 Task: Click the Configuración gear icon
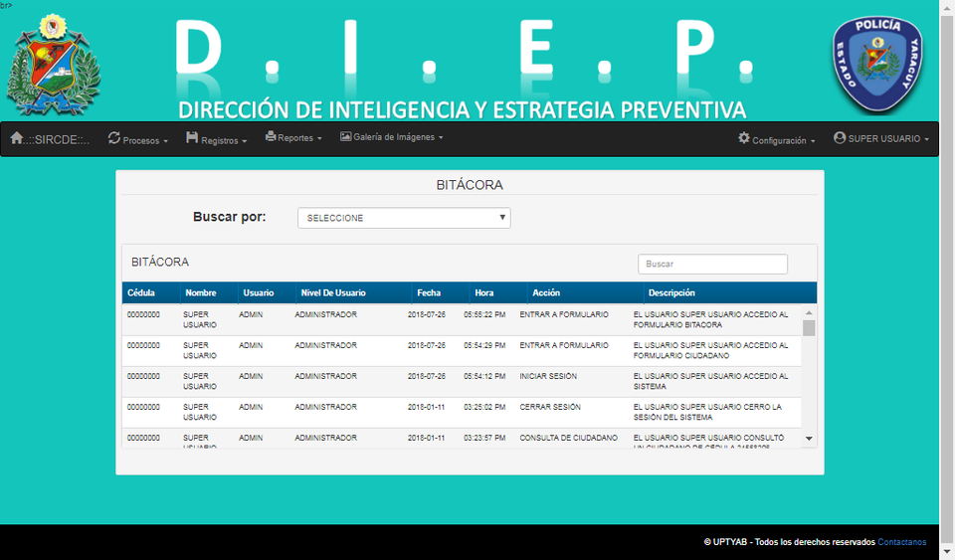[744, 138]
